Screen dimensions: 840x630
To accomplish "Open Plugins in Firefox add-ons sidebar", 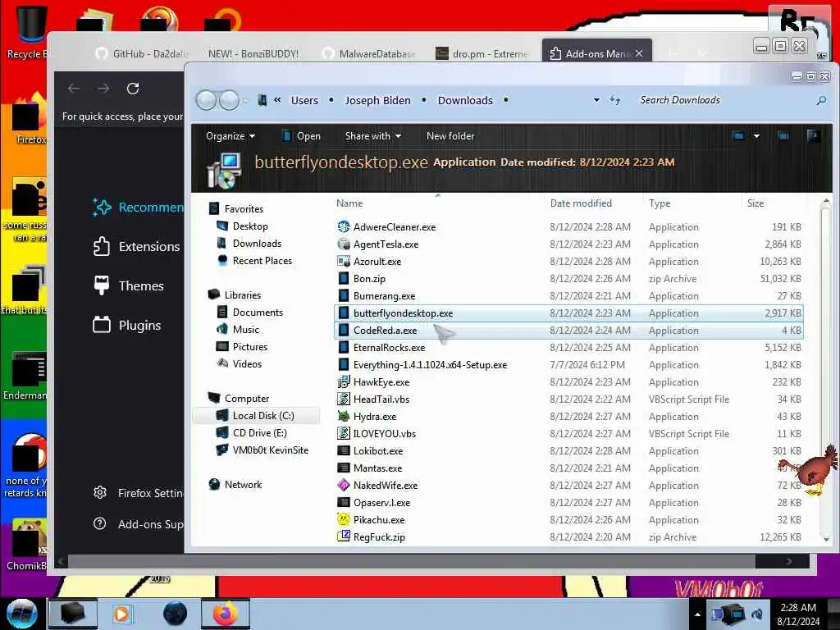I will click(127, 325).
